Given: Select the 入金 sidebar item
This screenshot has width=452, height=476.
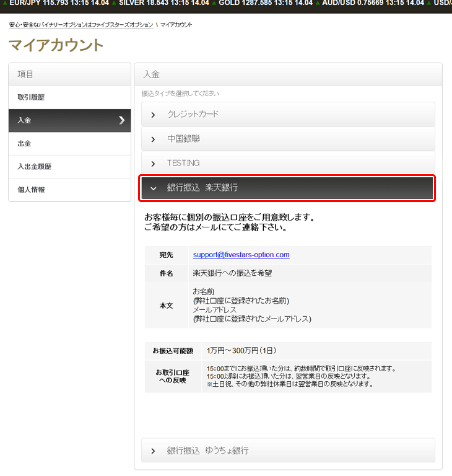Looking at the screenshot, I should coord(69,120).
